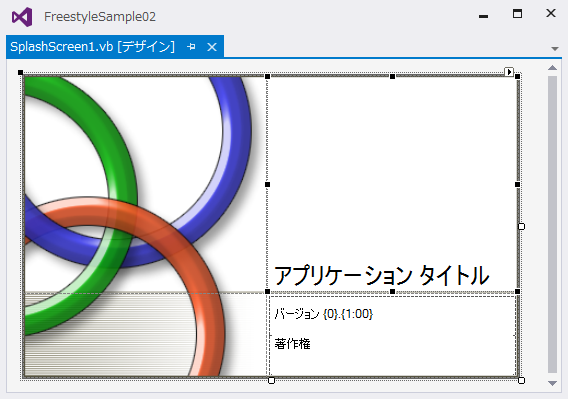Click the form's bottom-edge resize handle
The width and height of the screenshot is (568, 399).
pos(271,380)
